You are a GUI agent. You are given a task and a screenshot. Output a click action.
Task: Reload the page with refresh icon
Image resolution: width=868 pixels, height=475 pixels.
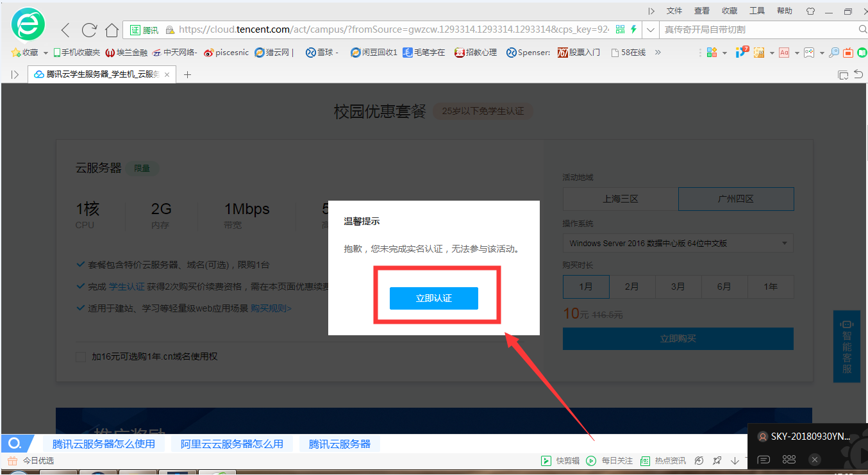pos(89,29)
